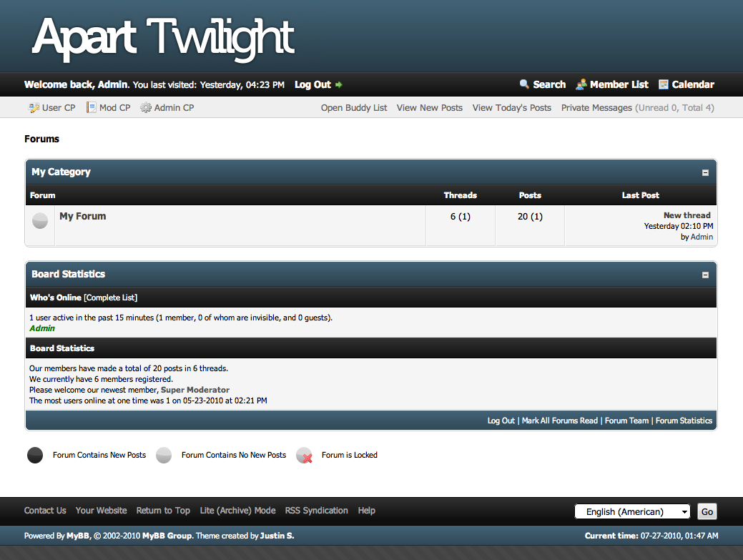This screenshot has height=560, width=743.
Task: Click Log Out in the welcome bar
Action: tap(313, 84)
